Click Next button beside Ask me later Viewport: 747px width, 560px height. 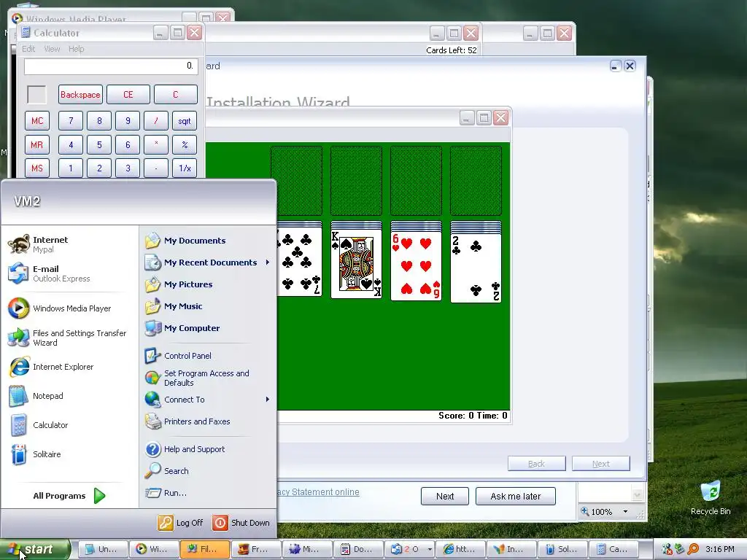(445, 496)
